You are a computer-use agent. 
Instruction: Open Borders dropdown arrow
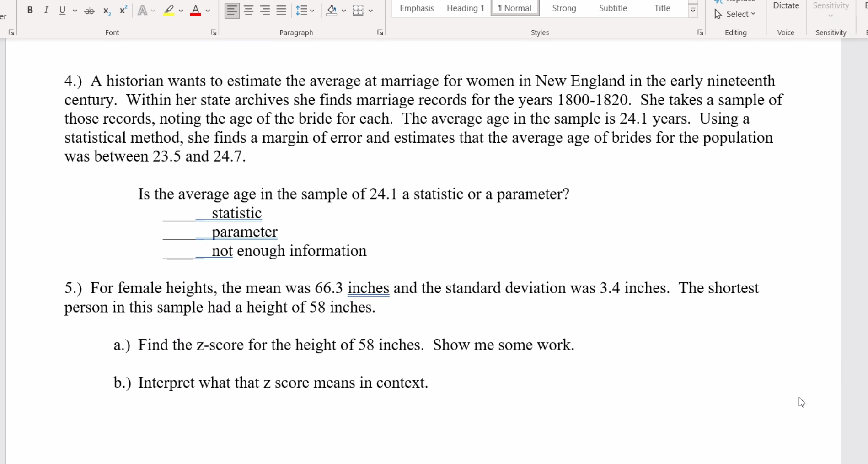click(370, 10)
